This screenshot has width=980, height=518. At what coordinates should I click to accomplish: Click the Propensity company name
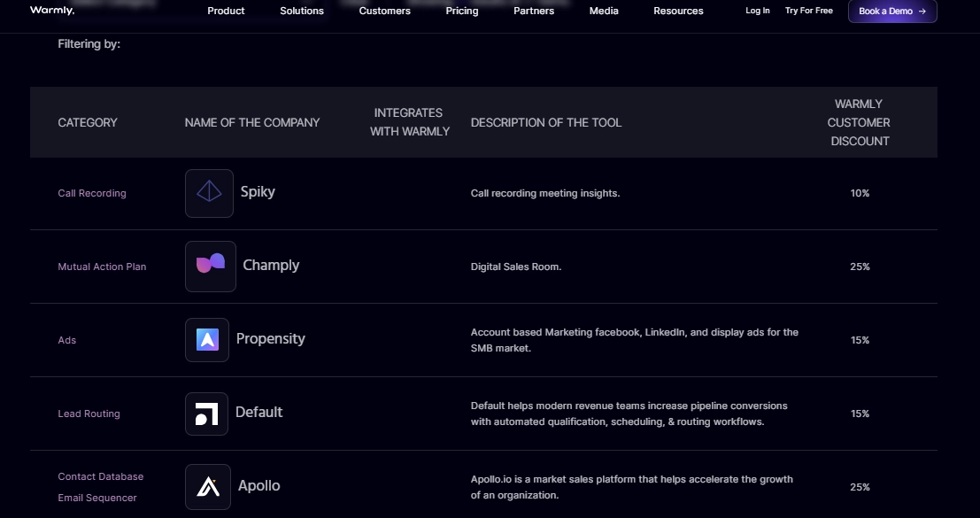[271, 338]
